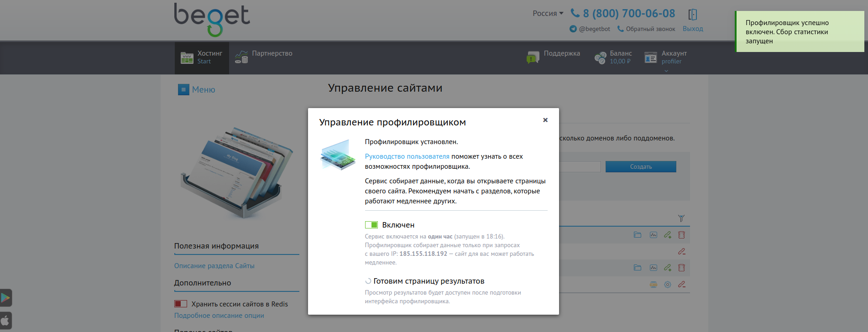Click the Поддержка chat bubble icon
The width and height of the screenshot is (868, 332).
[533, 57]
